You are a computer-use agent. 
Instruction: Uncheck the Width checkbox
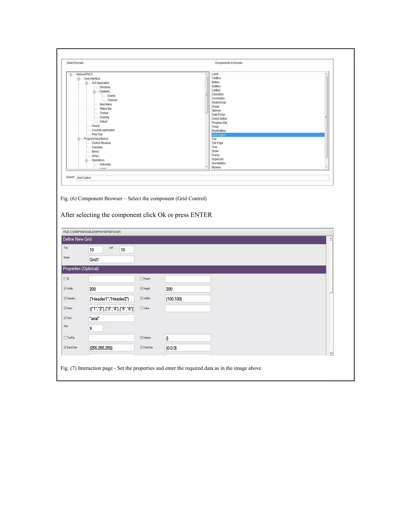coord(65,288)
